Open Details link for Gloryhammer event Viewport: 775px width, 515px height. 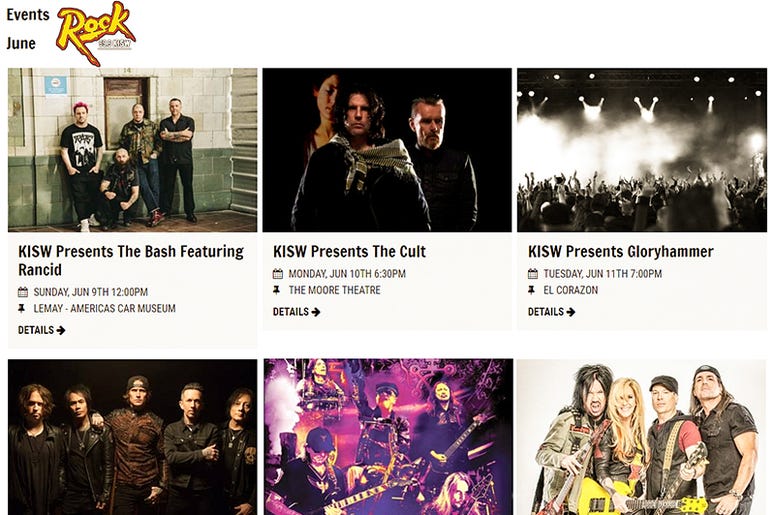pyautogui.click(x=552, y=312)
